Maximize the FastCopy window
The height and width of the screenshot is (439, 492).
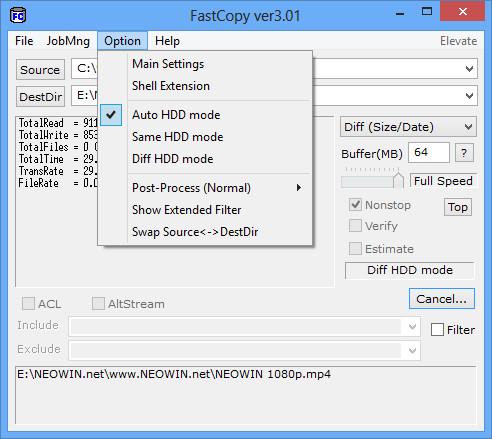tap(427, 12)
